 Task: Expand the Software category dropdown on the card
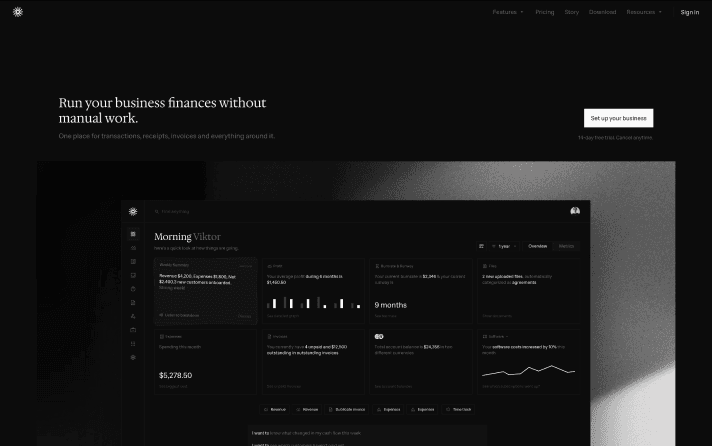495,337
